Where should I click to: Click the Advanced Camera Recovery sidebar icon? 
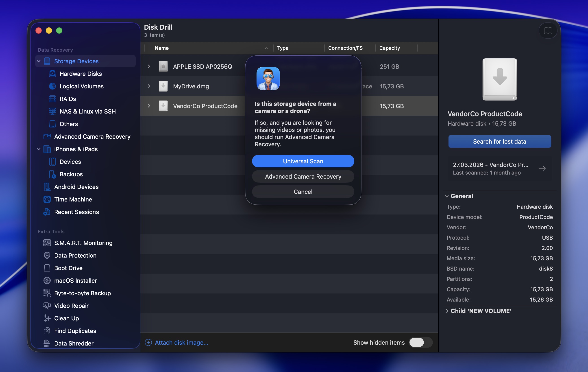pyautogui.click(x=47, y=137)
